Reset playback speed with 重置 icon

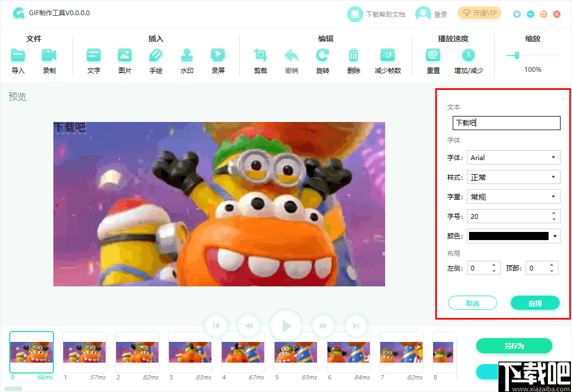click(x=433, y=56)
